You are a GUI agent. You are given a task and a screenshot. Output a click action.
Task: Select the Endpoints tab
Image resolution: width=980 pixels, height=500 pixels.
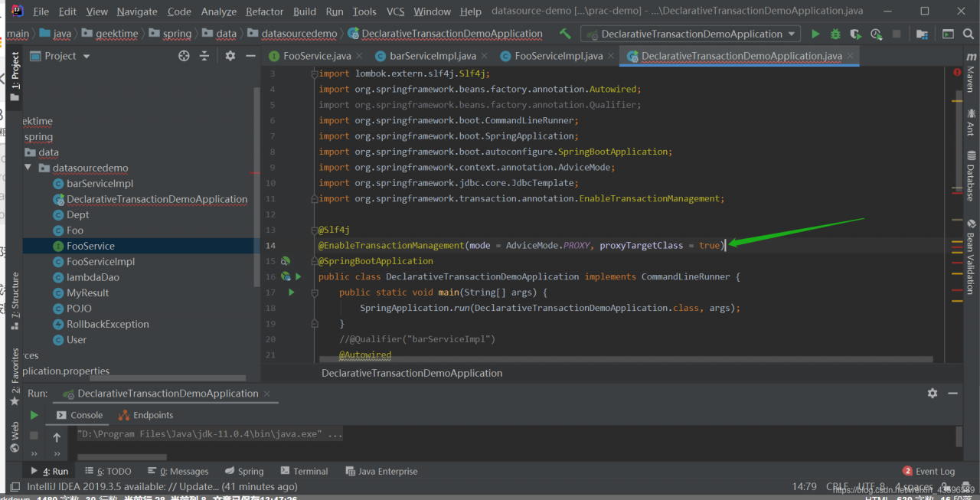point(146,415)
